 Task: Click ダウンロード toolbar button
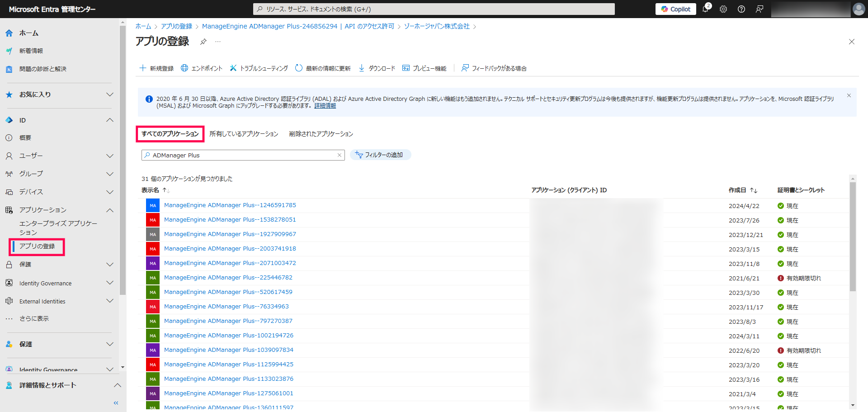(x=377, y=68)
